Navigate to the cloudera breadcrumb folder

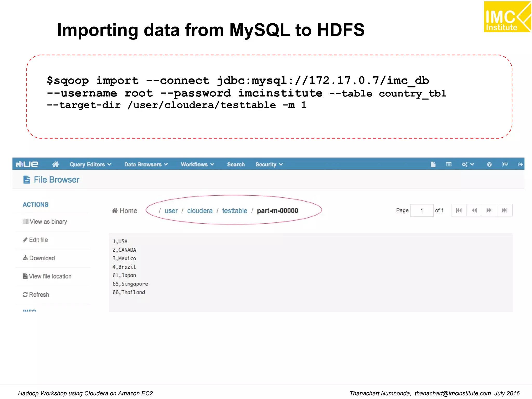(200, 211)
